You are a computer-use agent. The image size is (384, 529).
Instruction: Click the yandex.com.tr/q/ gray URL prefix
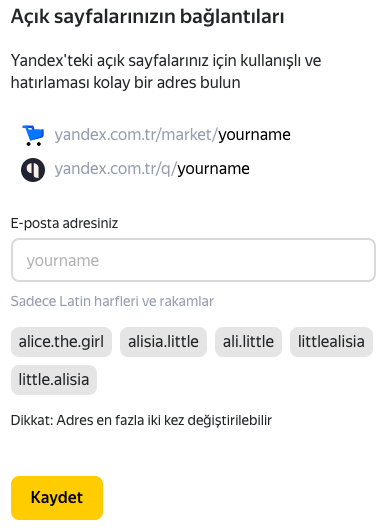click(x=116, y=169)
